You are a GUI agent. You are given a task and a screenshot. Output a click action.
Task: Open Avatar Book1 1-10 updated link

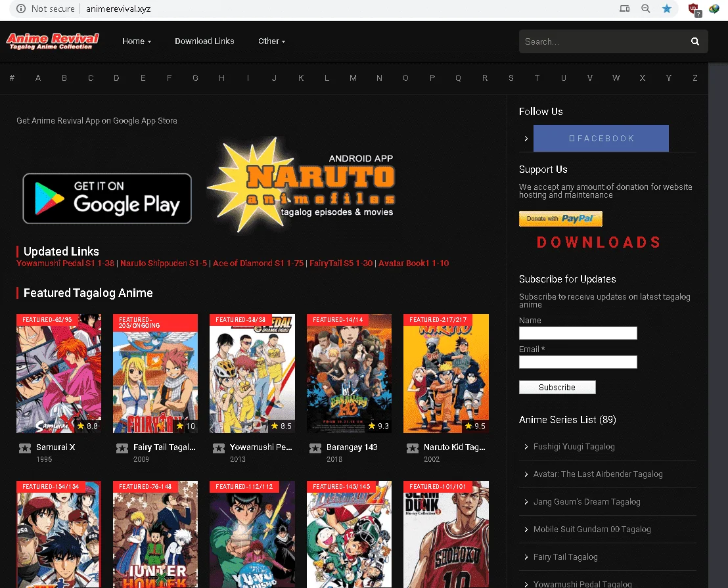click(x=414, y=263)
